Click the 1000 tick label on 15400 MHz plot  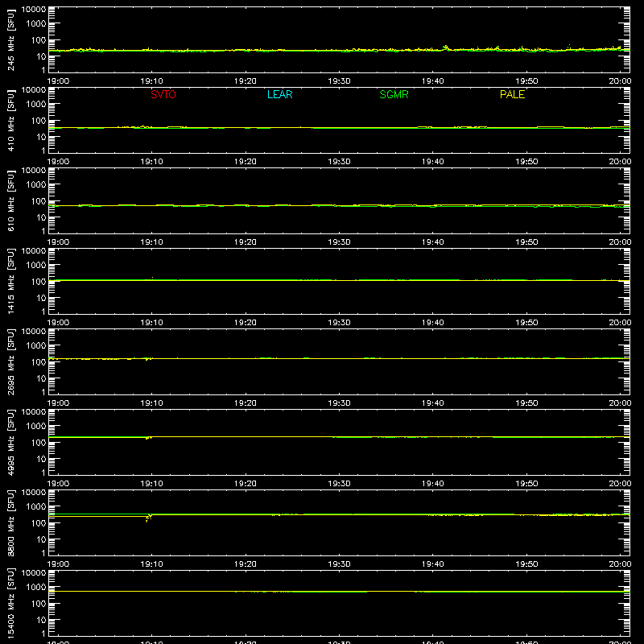tap(36, 588)
